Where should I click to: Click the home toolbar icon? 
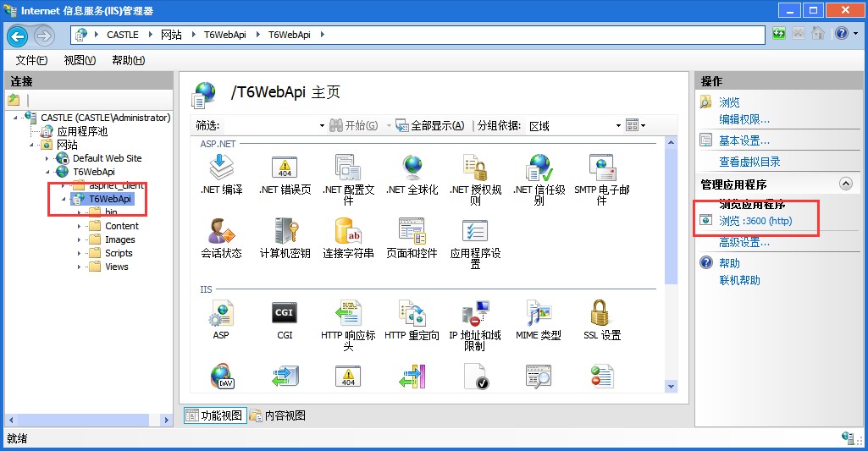point(818,33)
